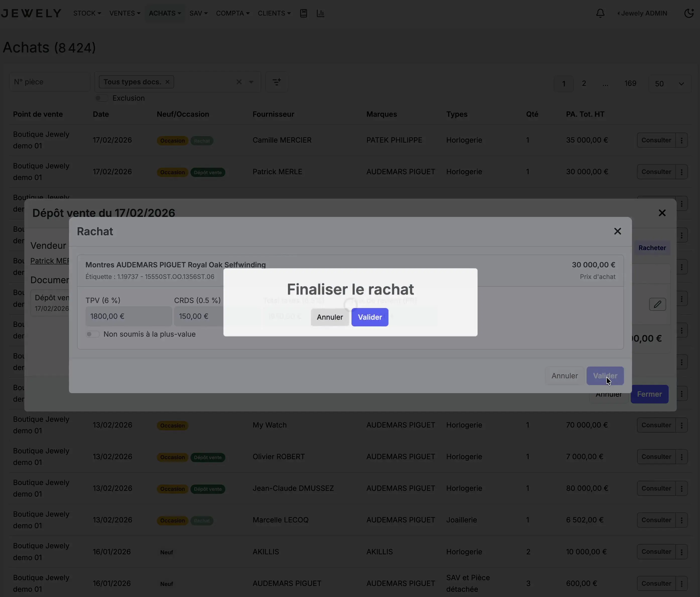
Task: Click Consulter for Jean-Claude DMUSSEZ purchase
Action: tap(656, 488)
